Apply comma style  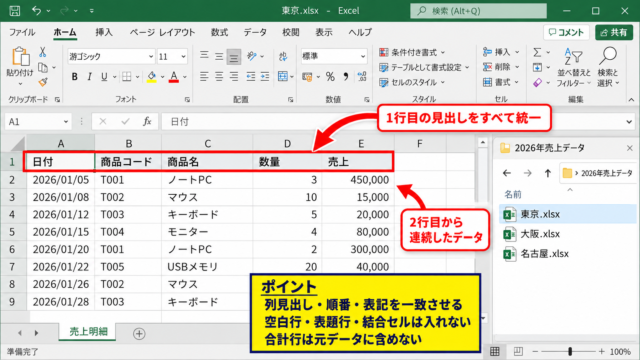[346, 76]
